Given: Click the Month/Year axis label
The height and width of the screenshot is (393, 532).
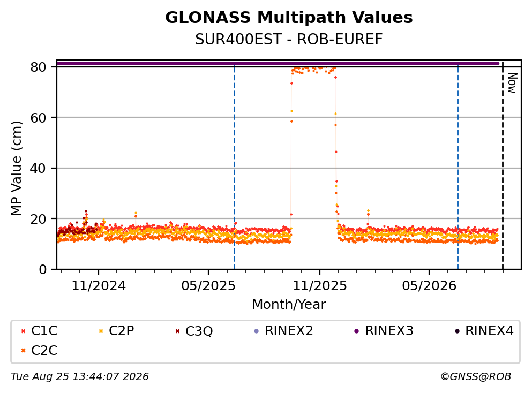Looking at the screenshot, I should pyautogui.click(x=289, y=305).
